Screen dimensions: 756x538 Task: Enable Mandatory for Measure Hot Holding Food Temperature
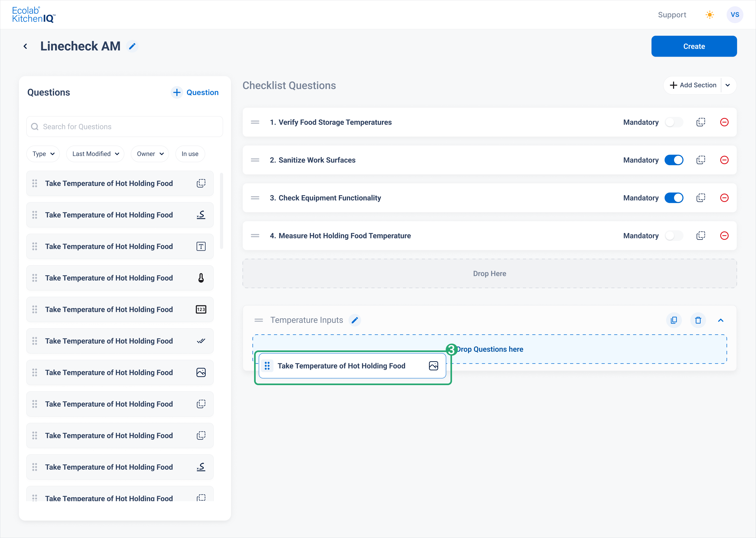click(x=674, y=236)
